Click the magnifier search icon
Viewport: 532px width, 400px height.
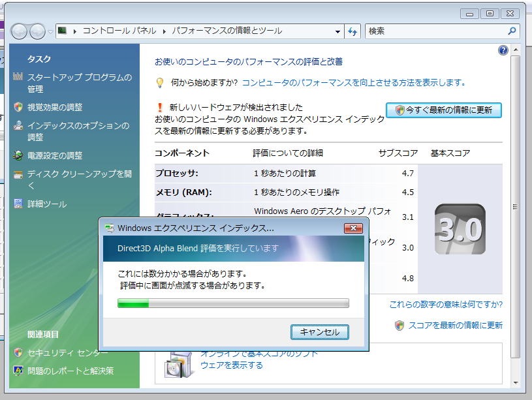click(x=512, y=31)
